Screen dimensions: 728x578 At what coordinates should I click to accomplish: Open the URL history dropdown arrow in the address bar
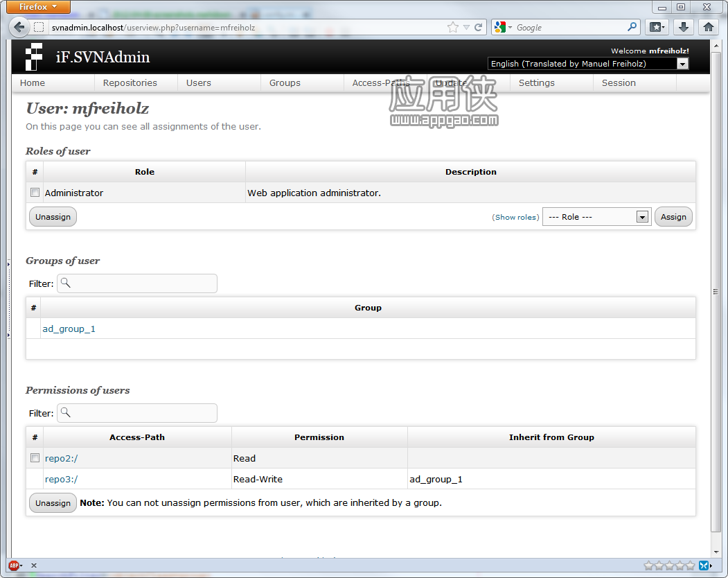click(466, 28)
